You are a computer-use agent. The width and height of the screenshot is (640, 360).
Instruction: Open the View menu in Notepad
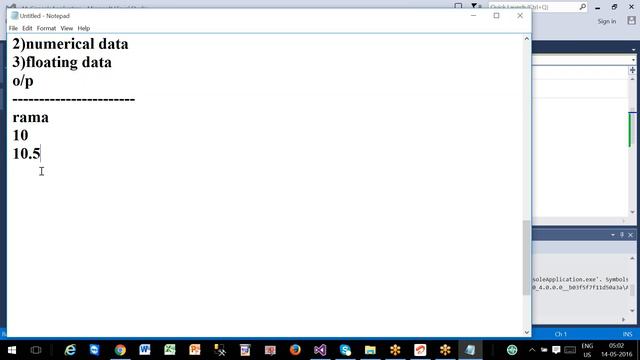(67, 28)
